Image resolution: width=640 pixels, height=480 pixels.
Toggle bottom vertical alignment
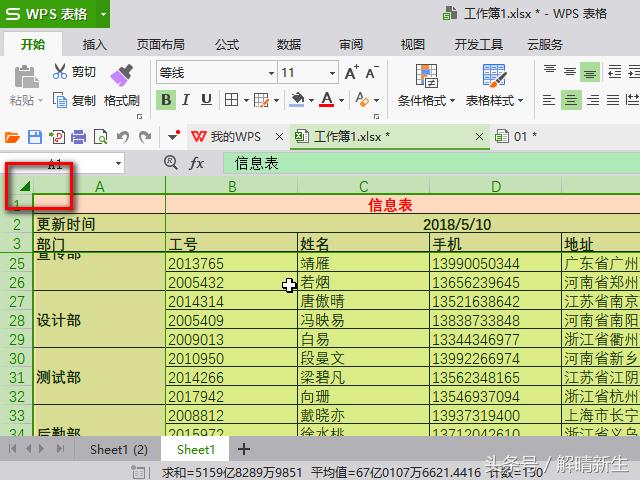click(590, 72)
